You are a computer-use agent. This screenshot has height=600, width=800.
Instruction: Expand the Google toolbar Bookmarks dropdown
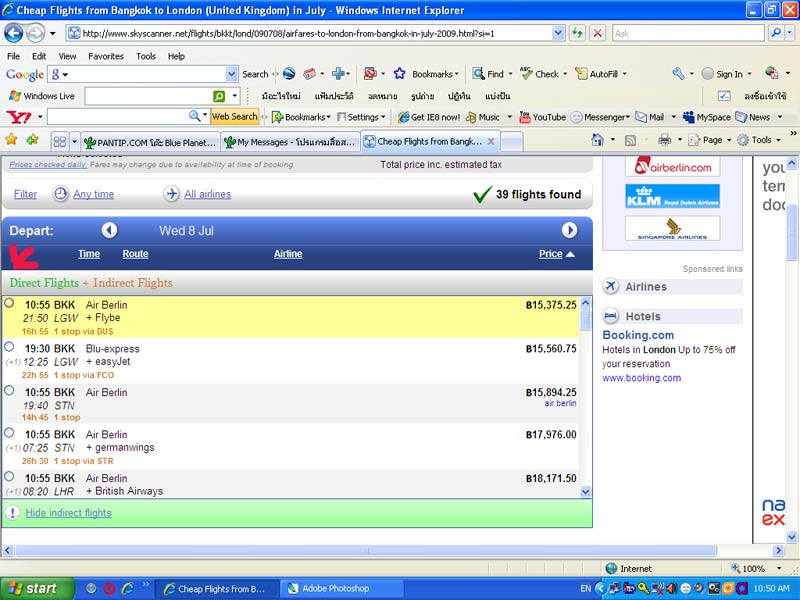pos(457,74)
